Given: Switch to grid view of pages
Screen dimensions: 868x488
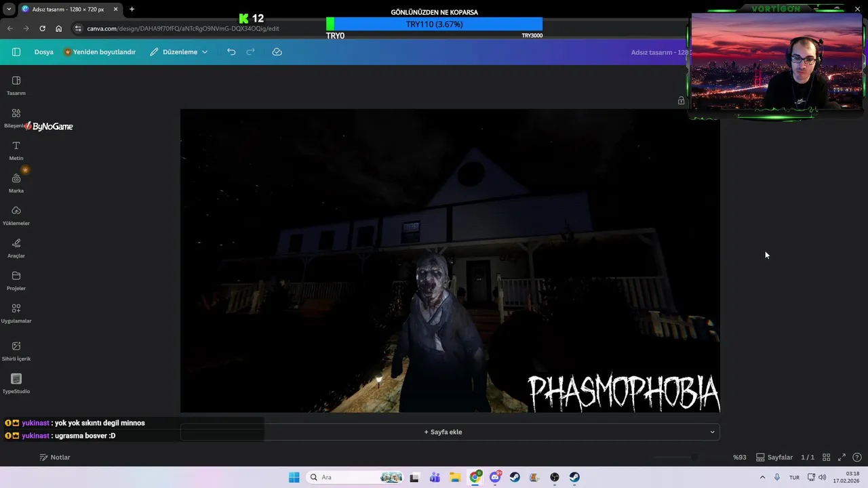Looking at the screenshot, I should point(826,457).
